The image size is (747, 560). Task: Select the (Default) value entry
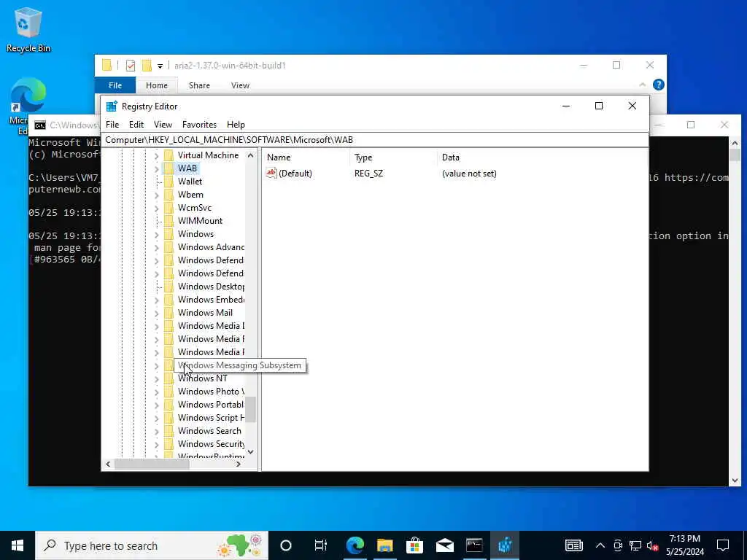pos(295,174)
